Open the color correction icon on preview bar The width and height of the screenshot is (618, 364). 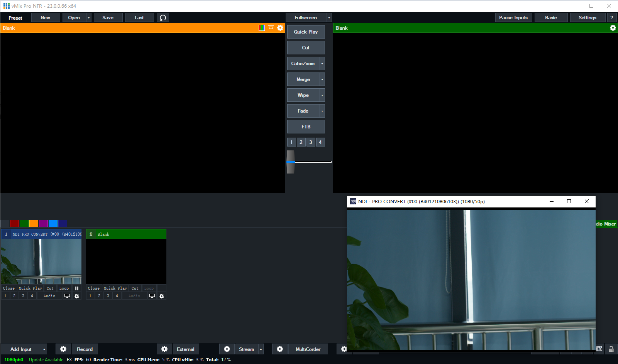click(x=262, y=28)
